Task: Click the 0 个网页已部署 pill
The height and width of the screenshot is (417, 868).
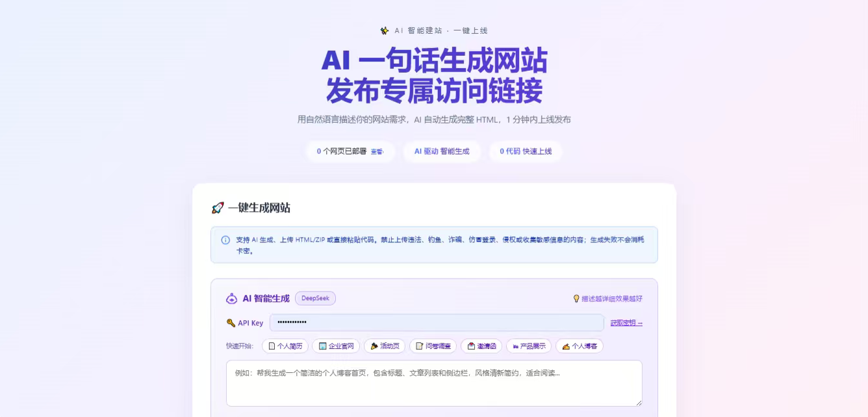Action: click(351, 151)
